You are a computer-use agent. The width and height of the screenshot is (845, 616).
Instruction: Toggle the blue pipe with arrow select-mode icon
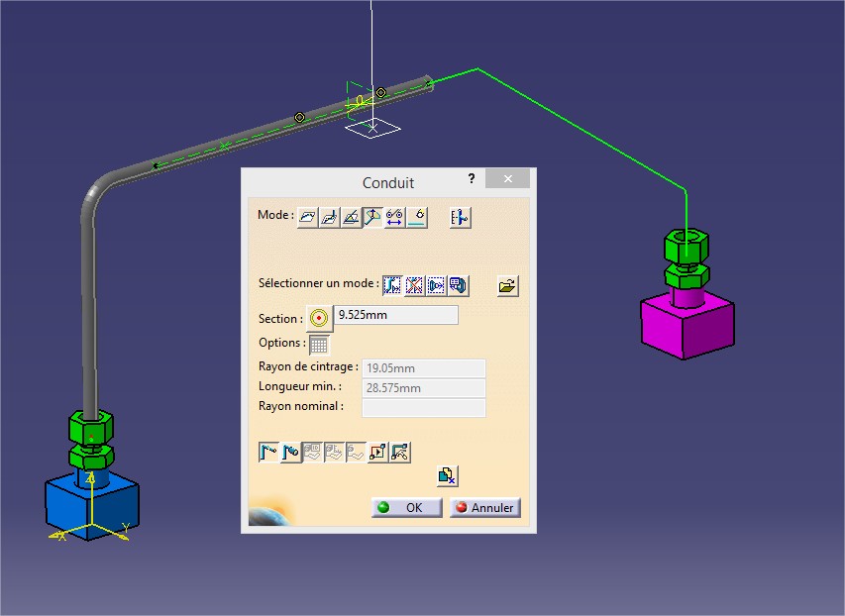click(x=392, y=285)
